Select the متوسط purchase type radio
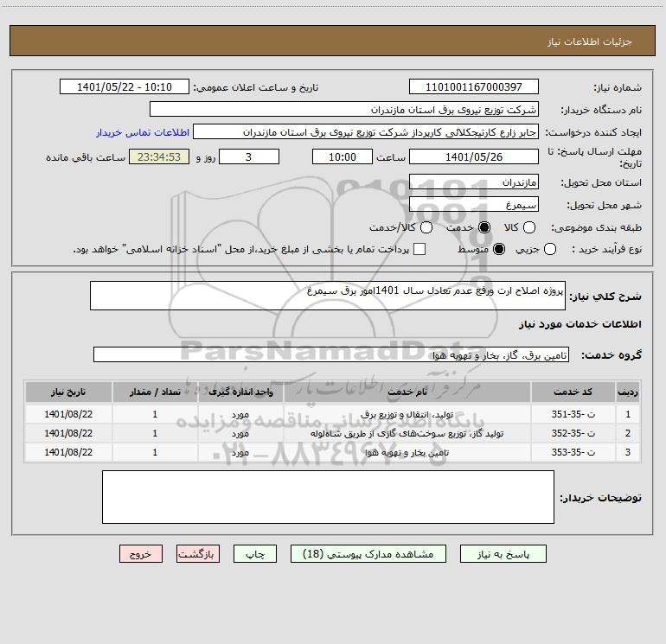666x644 pixels. point(499,249)
